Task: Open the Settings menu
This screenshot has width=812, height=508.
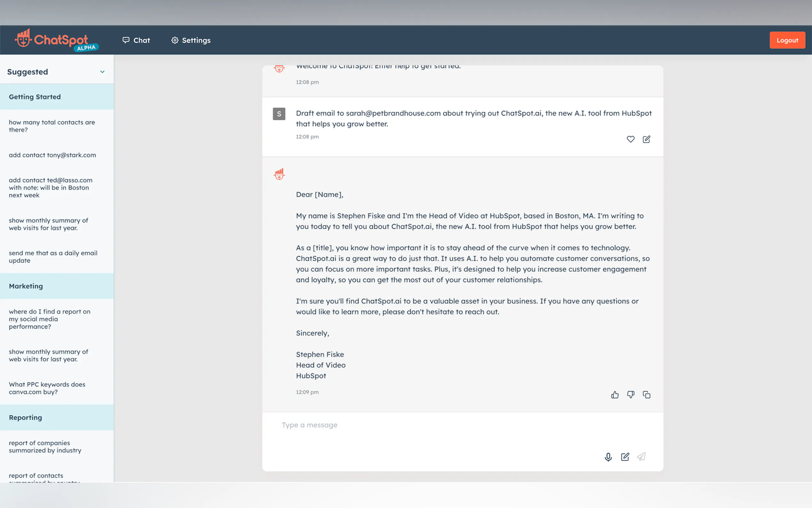Action: 191,40
